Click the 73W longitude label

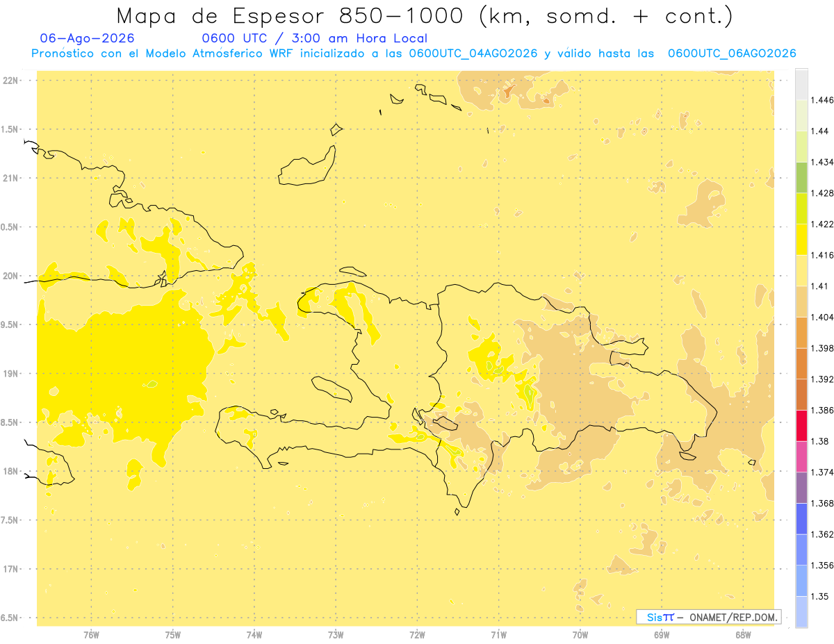click(336, 634)
